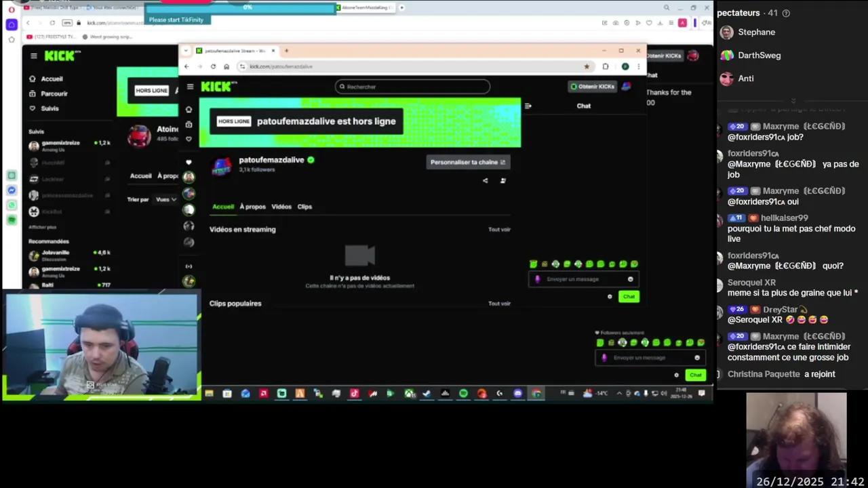This screenshot has width=868, height=488.
Task: Open the Vues sort dropdown in back window
Action: point(165,199)
